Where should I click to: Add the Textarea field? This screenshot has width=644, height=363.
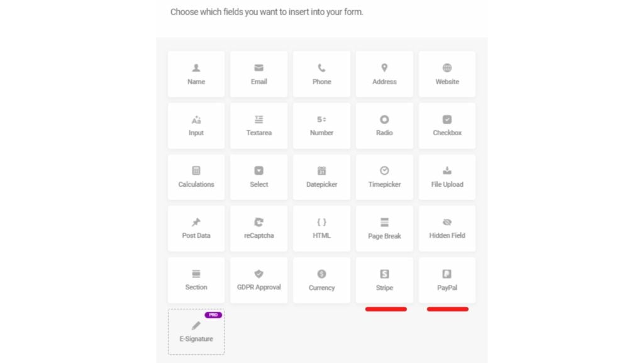point(258,126)
